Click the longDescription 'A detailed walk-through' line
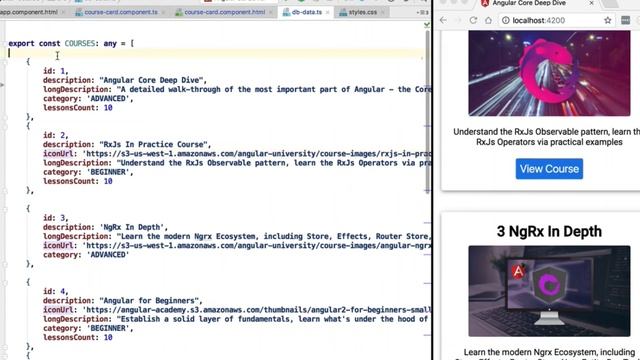Image resolution: width=640 pixels, height=360 pixels. click(237, 89)
